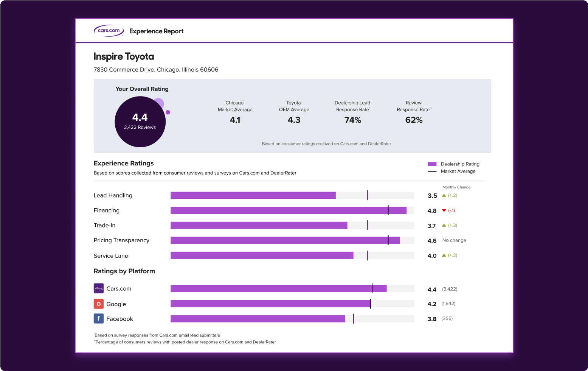Click the Service Lane green up arrow
588x371 pixels.
444,255
